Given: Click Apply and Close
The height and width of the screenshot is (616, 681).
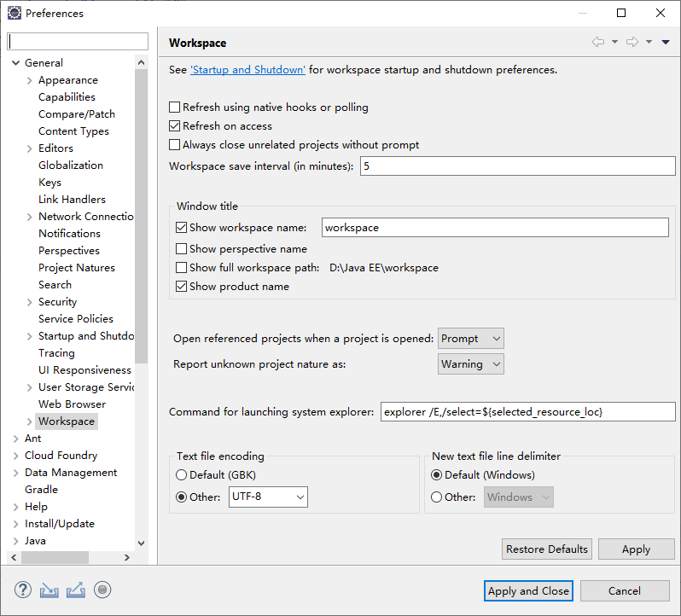Looking at the screenshot, I should [528, 590].
